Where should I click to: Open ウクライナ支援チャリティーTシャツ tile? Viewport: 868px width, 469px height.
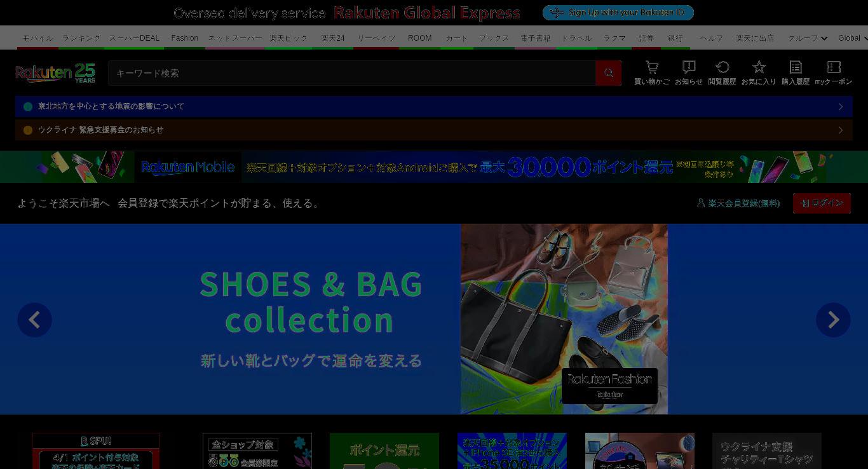click(767, 451)
